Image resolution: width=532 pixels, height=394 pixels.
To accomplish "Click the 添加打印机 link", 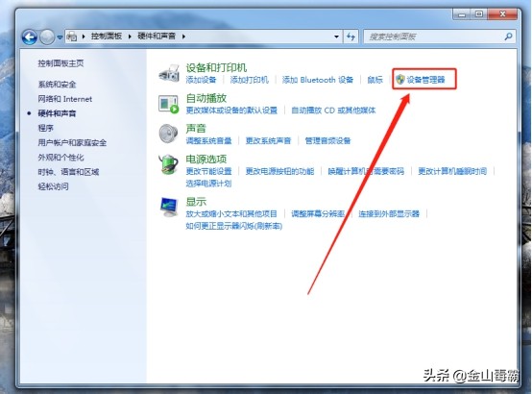I will [249, 80].
